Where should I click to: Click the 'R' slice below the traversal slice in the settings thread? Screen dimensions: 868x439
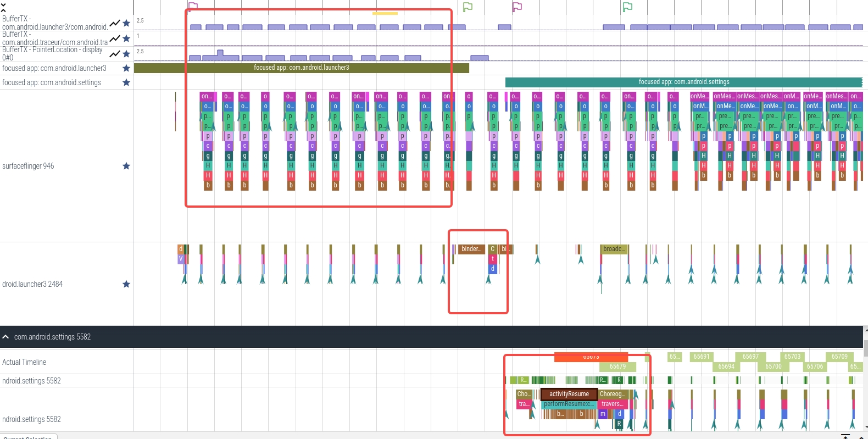click(x=619, y=424)
